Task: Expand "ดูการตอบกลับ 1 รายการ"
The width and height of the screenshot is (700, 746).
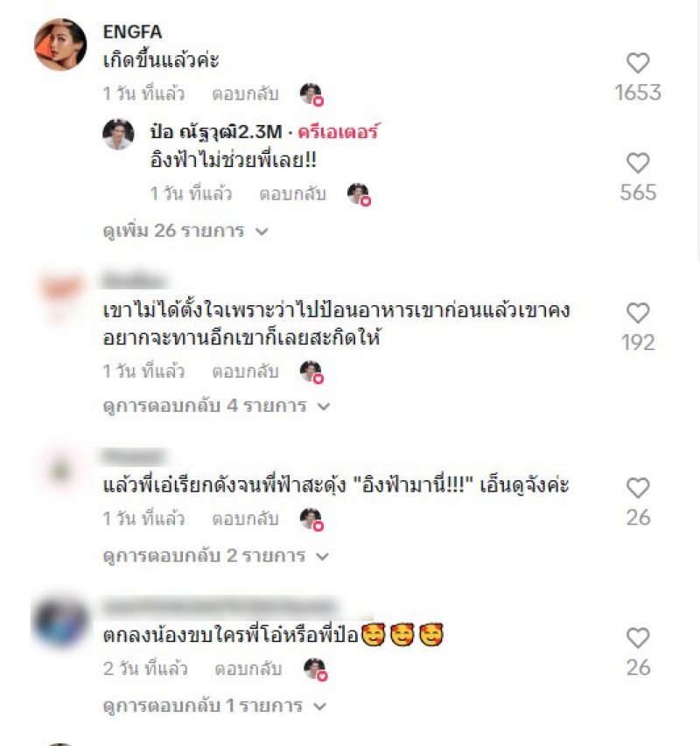Action: [x=214, y=706]
